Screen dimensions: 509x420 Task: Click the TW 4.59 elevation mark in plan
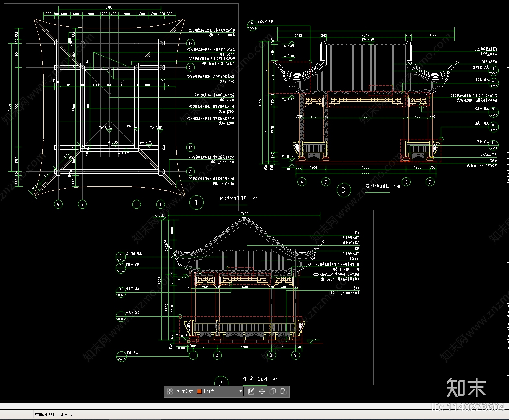(x=133, y=126)
